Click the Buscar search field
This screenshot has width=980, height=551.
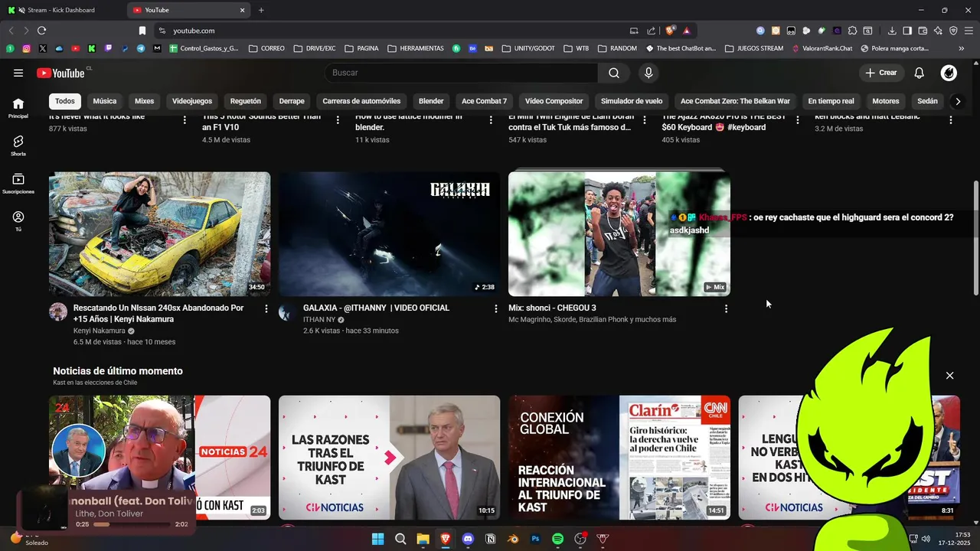[462, 73]
